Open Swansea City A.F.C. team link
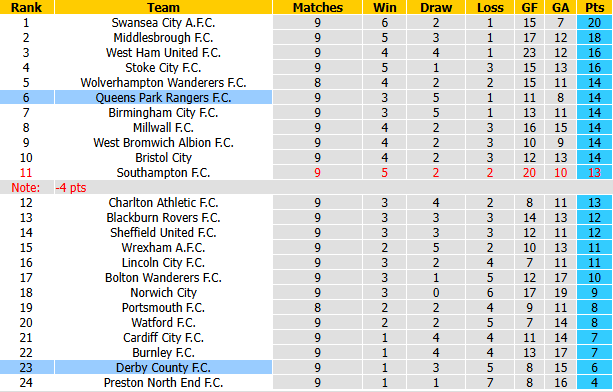 163,23
